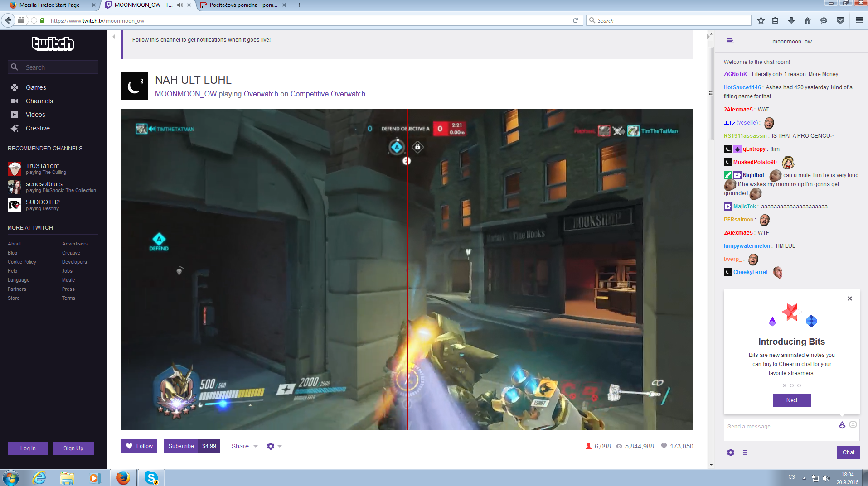868x486 pixels.
Task: Follow the MOONMOON_OW channel
Action: pyautogui.click(x=139, y=446)
